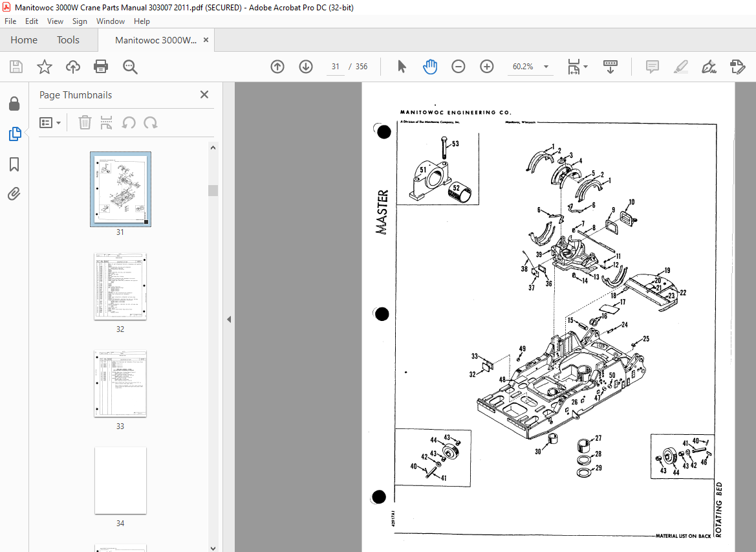Click the stamp tool icon
756x552 pixels.
(738, 67)
